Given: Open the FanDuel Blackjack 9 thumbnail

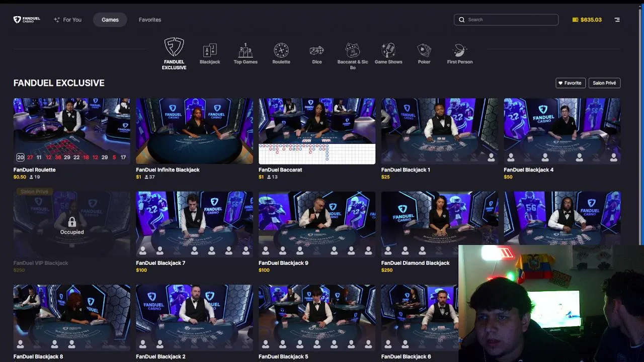Looking at the screenshot, I should pyautogui.click(x=317, y=224).
